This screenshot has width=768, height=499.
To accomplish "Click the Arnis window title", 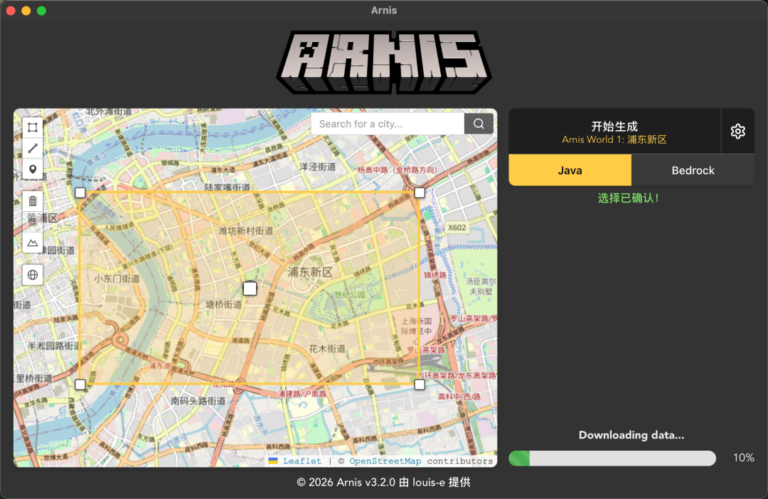I will 384,10.
